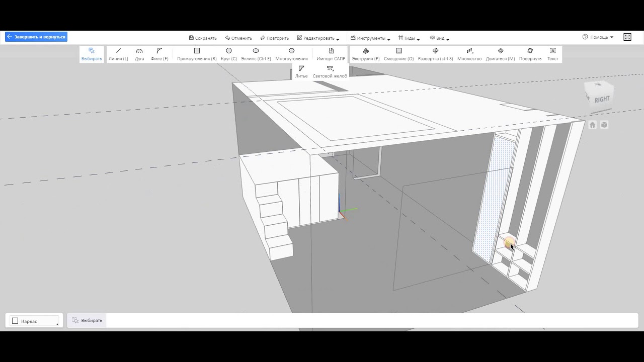The height and width of the screenshot is (362, 644).
Task: Choose the Дуга arc tool
Action: pos(139,54)
